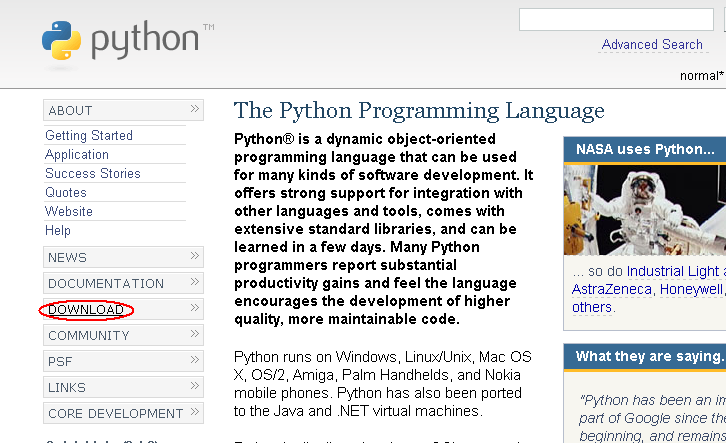This screenshot has height=443, width=726.
Task: Expand the ABOUT section chevron
Action: tap(195, 109)
